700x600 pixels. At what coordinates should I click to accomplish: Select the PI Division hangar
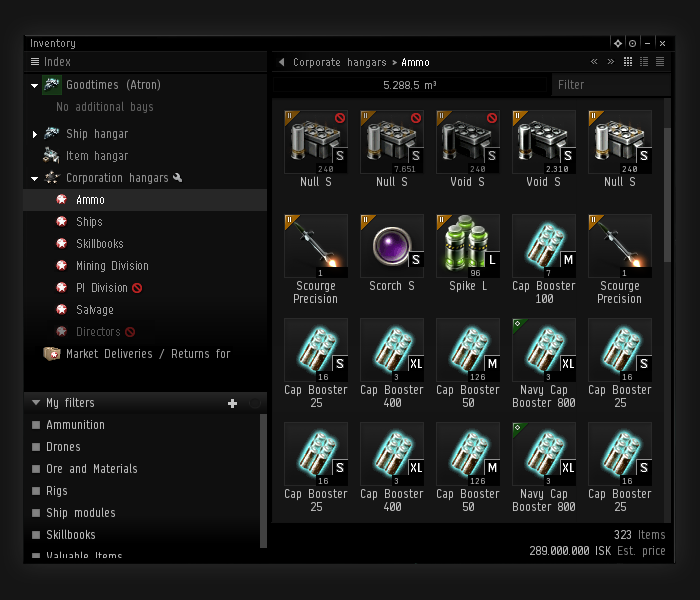pyautogui.click(x=145, y=288)
